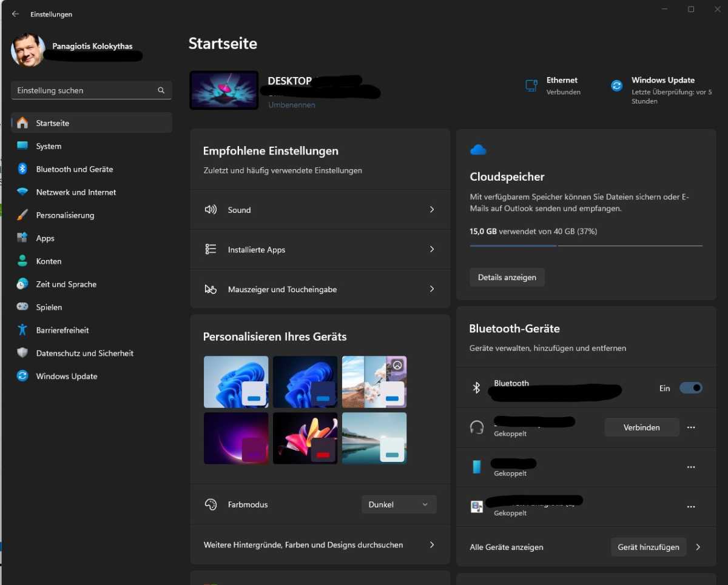
Task: Turn off the Bluetooth toggle
Action: (x=691, y=387)
